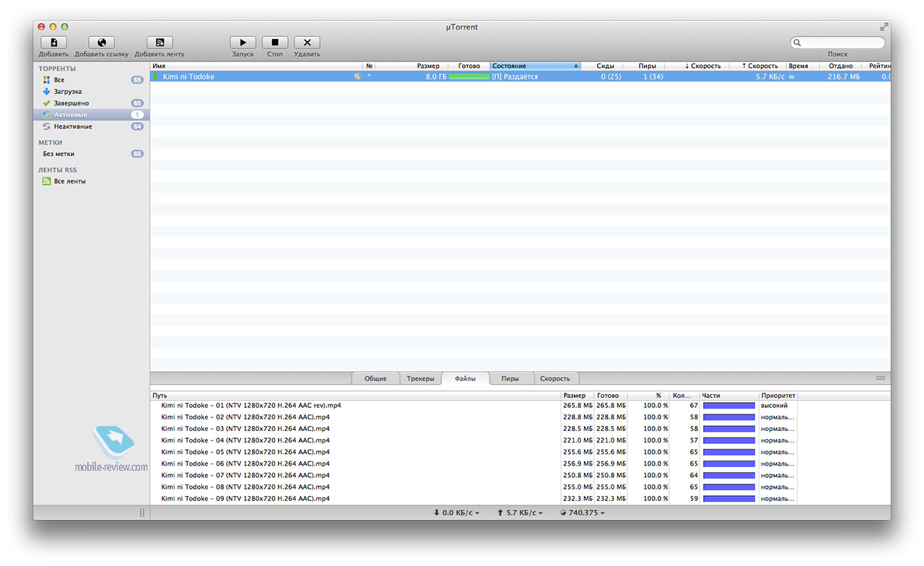Click the search magnifier icon

[x=798, y=43]
